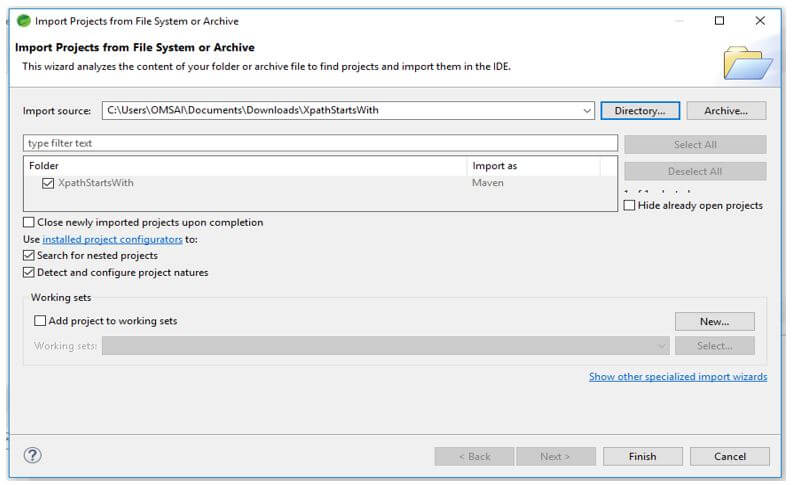Open installed project configurators link
This screenshot has height=485, width=800.
112,239
